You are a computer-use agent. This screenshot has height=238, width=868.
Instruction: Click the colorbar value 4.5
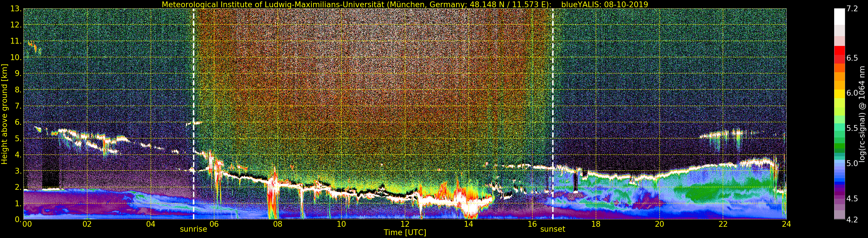(852, 199)
